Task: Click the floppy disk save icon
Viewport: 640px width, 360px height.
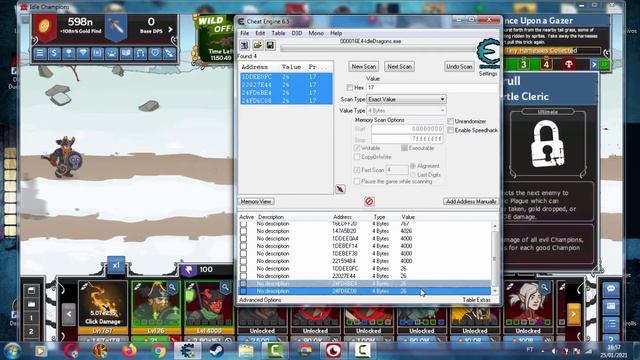Action: click(270, 45)
